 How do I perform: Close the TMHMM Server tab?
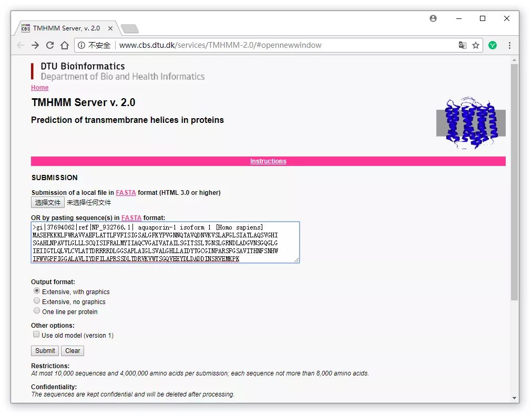coord(110,28)
